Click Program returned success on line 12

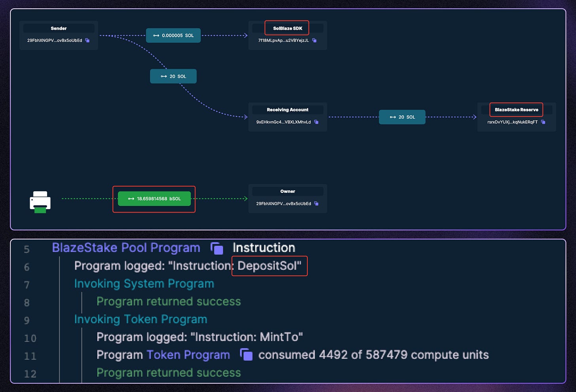[x=169, y=373]
